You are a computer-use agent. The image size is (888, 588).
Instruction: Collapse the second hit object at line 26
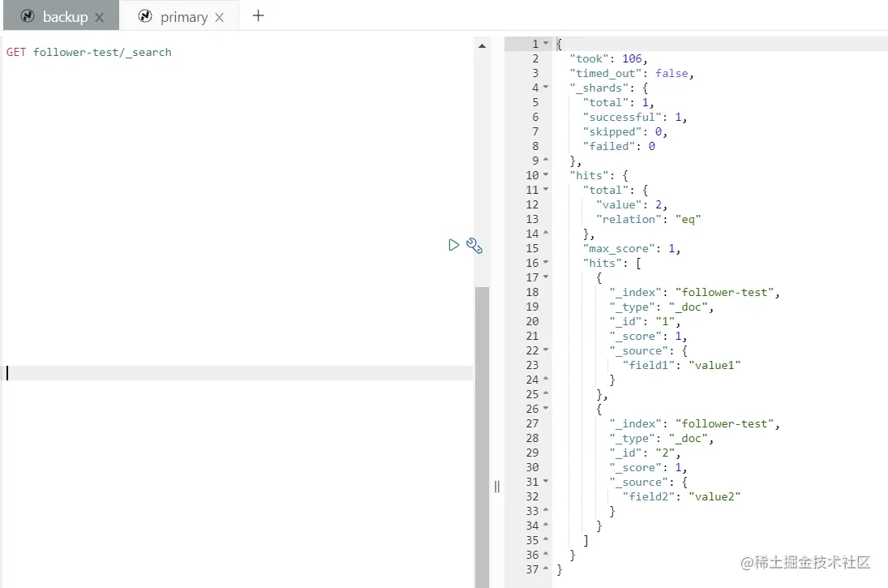[x=546, y=409]
